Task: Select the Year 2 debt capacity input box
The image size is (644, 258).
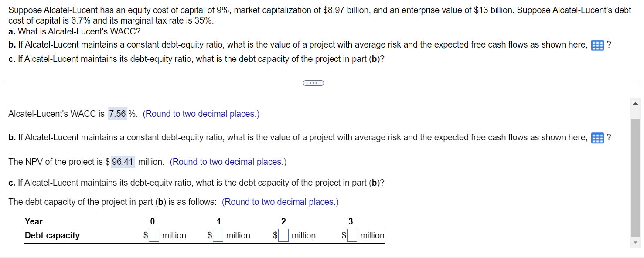Action: [x=283, y=236]
